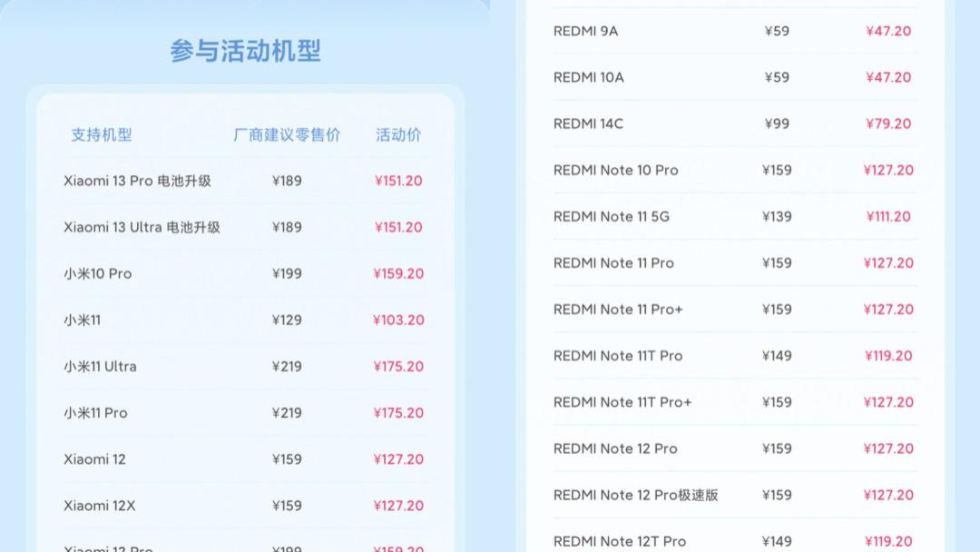
Task: Click ¥151.20 in the Xiaomi 13 Ultra row
Action: pyautogui.click(x=398, y=227)
